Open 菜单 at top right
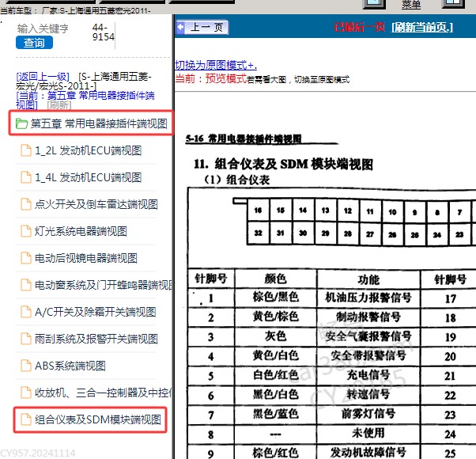 (x=411, y=4)
